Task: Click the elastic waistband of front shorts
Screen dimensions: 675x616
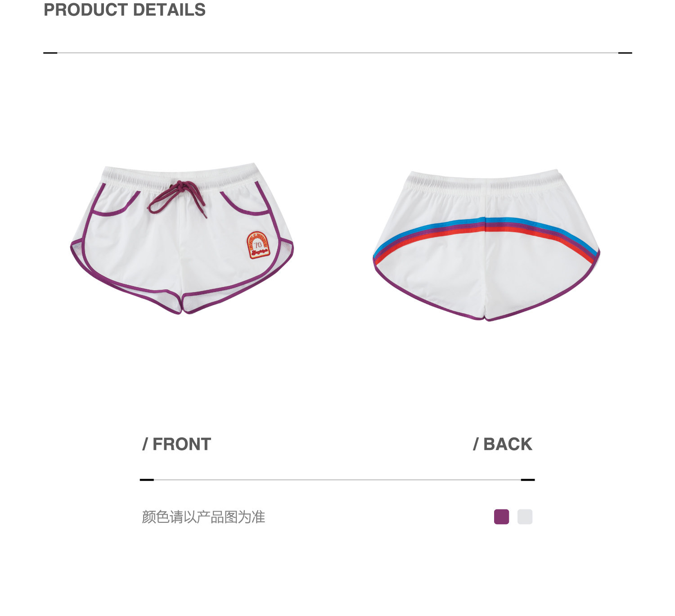Action: click(x=181, y=176)
